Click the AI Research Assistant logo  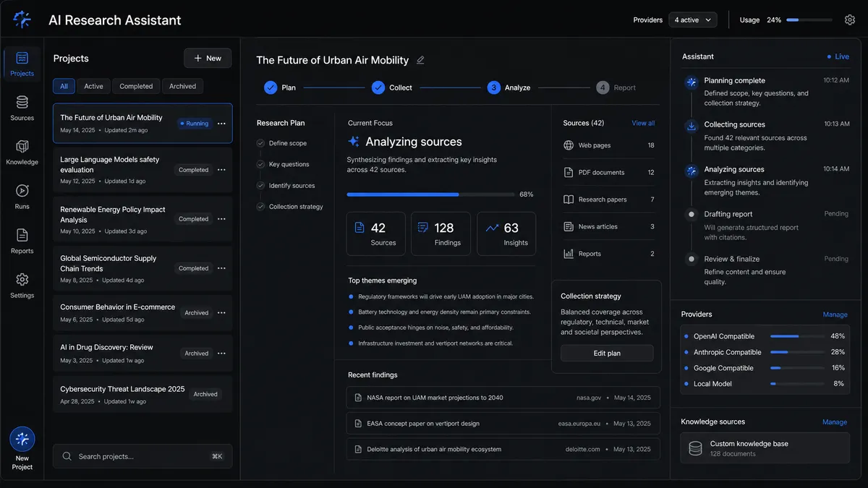click(x=22, y=20)
